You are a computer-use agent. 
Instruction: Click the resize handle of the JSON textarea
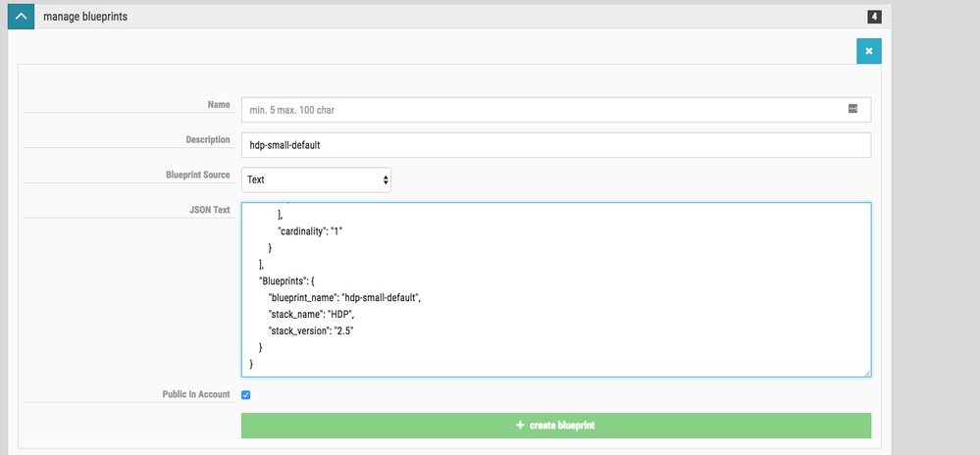coord(866,372)
